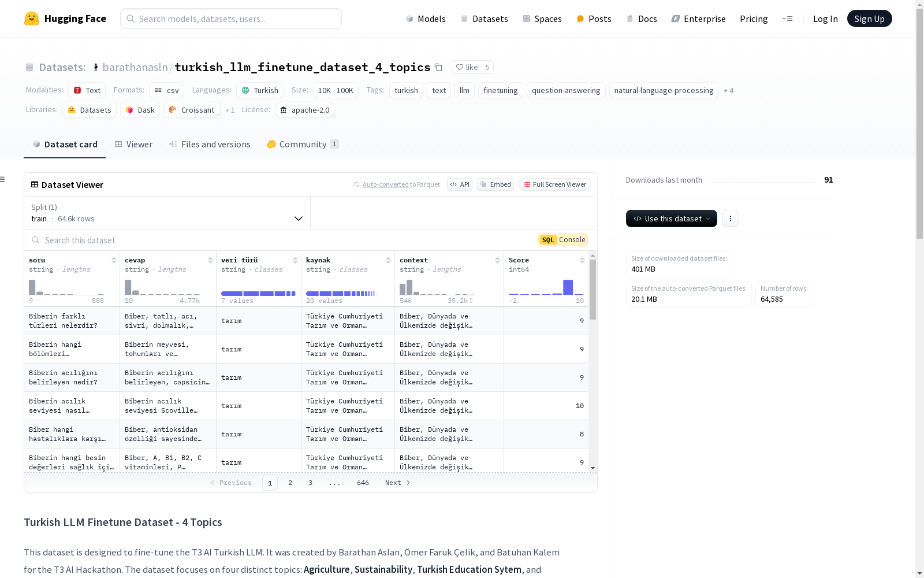Click the apache-2.0 license tag
Viewport: 924px width, 578px height.
(305, 110)
